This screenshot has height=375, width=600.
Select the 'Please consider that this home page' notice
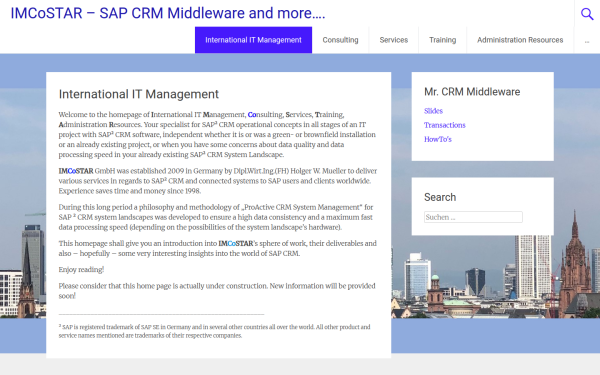click(x=217, y=291)
